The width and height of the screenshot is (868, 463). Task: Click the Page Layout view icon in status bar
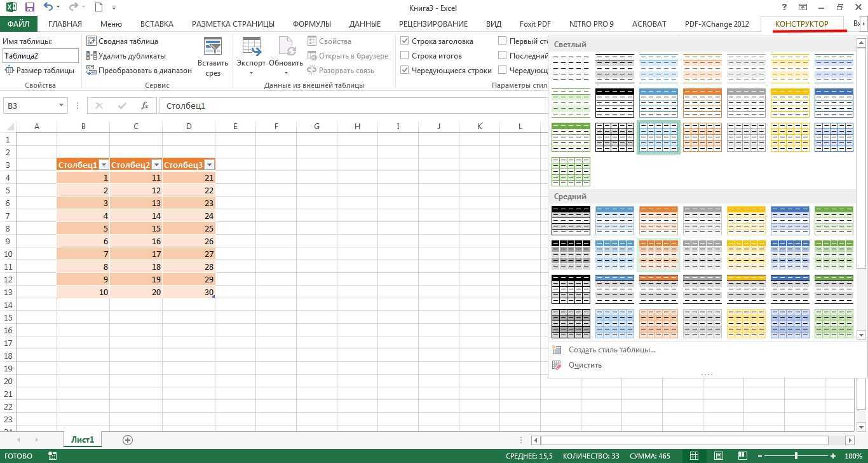(x=719, y=456)
